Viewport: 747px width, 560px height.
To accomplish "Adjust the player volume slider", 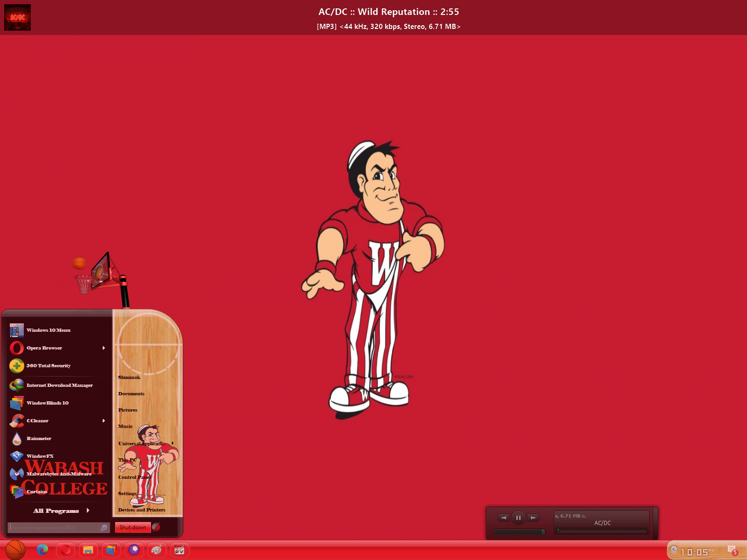I will click(520, 532).
